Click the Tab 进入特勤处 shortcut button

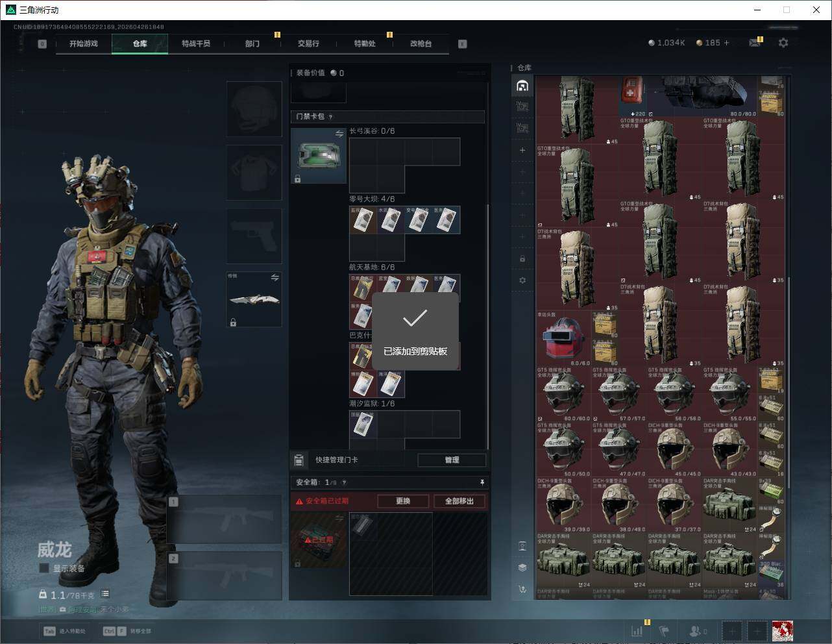coord(64,631)
